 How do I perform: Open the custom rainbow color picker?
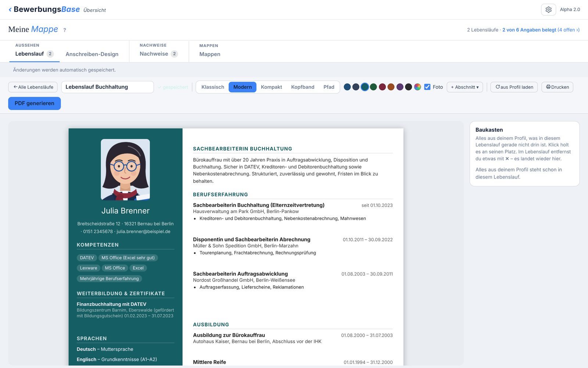click(x=417, y=87)
